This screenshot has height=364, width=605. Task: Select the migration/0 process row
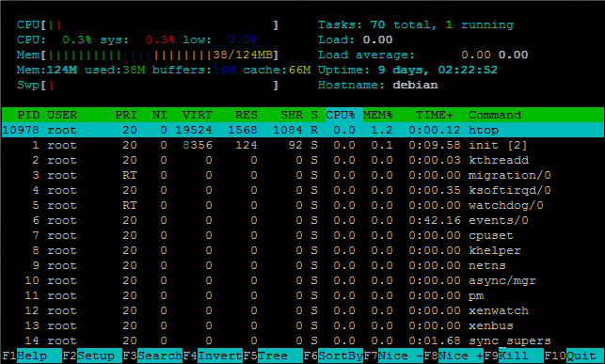[x=303, y=175]
